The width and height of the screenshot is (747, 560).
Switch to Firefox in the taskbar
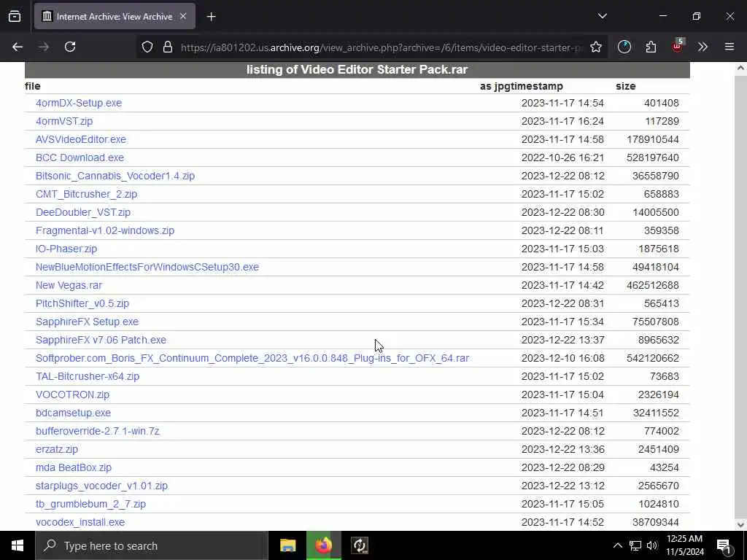tap(323, 545)
